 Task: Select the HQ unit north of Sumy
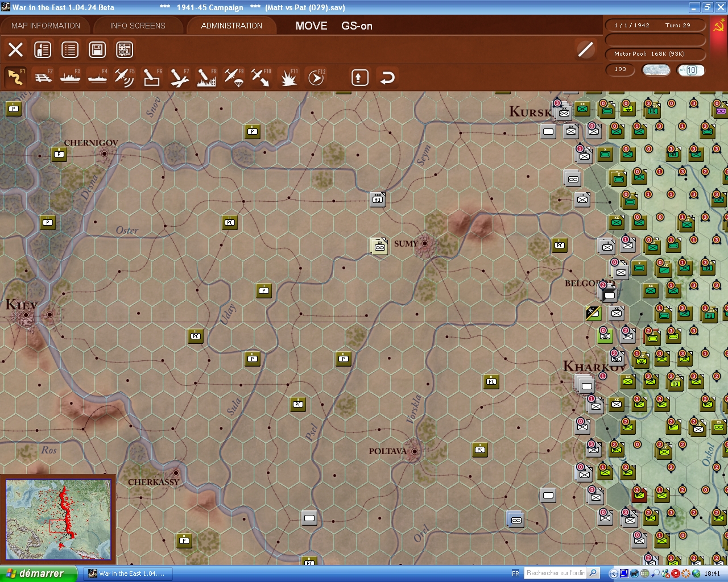(x=378, y=199)
